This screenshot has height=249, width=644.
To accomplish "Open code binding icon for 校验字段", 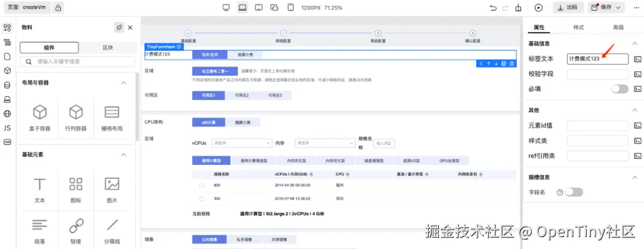I will coord(637,74).
